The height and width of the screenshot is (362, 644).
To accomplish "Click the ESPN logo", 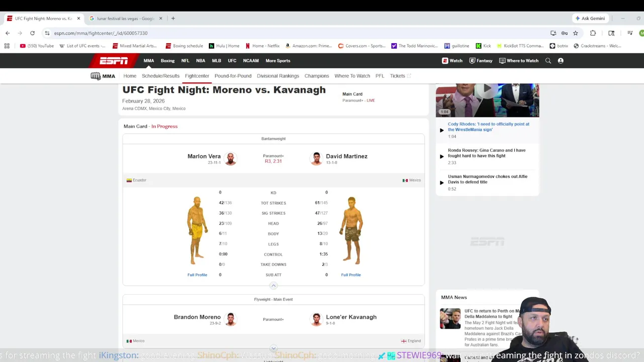I will pos(114,61).
